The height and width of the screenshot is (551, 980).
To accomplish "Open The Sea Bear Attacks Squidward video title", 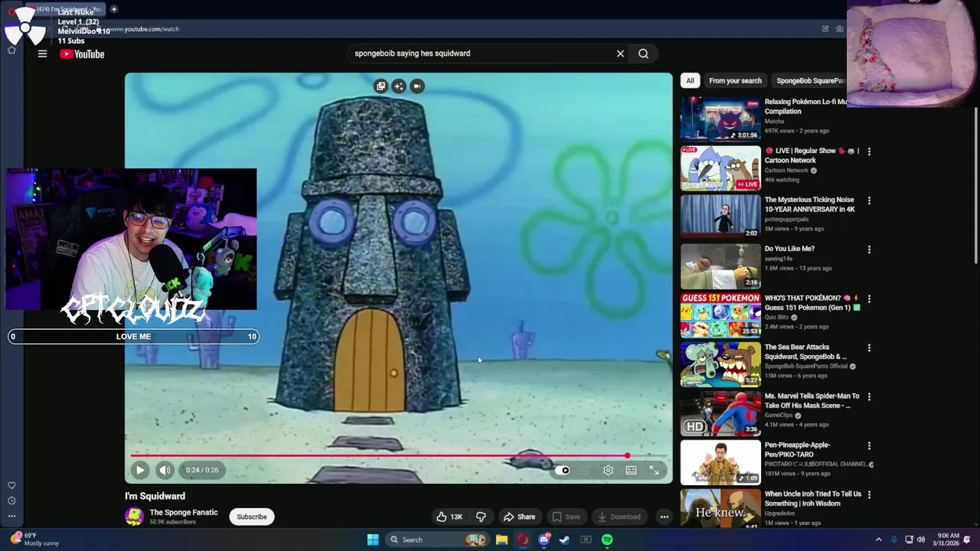I will click(x=805, y=351).
